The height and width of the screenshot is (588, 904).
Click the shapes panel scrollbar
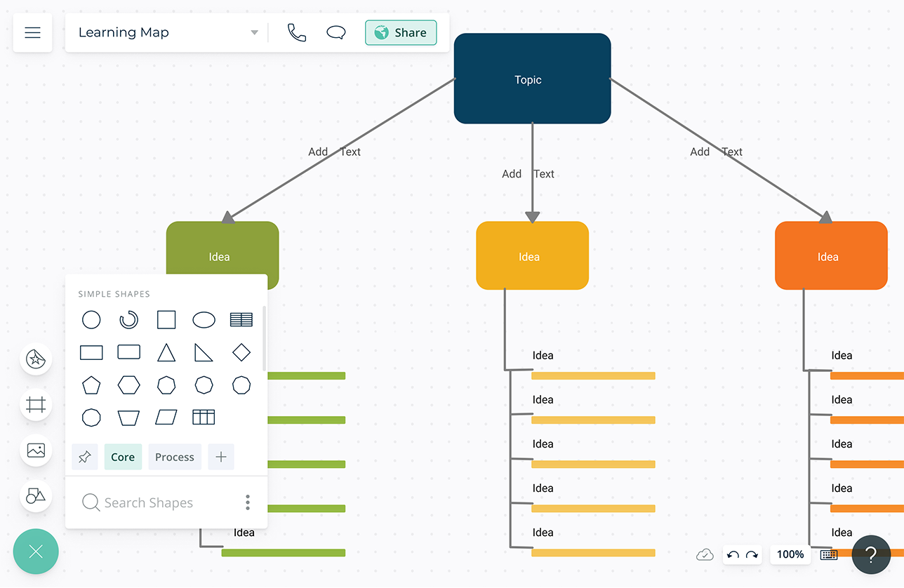tap(264, 338)
